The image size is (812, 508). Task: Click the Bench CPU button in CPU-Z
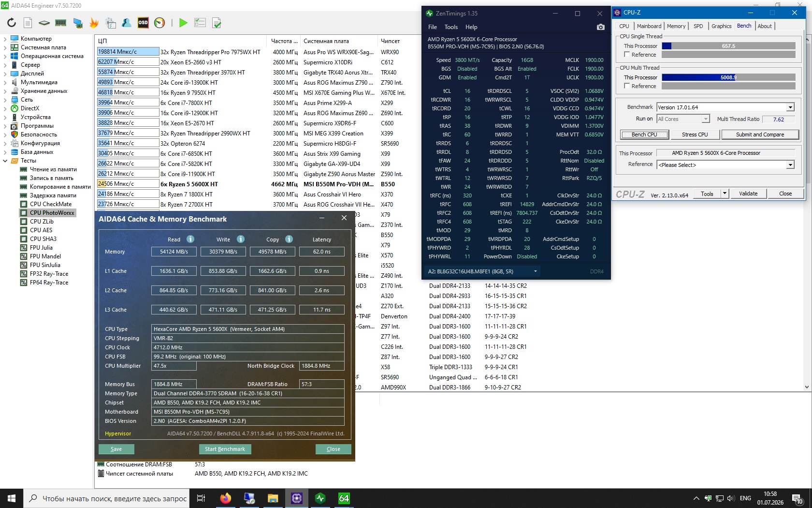(x=644, y=134)
